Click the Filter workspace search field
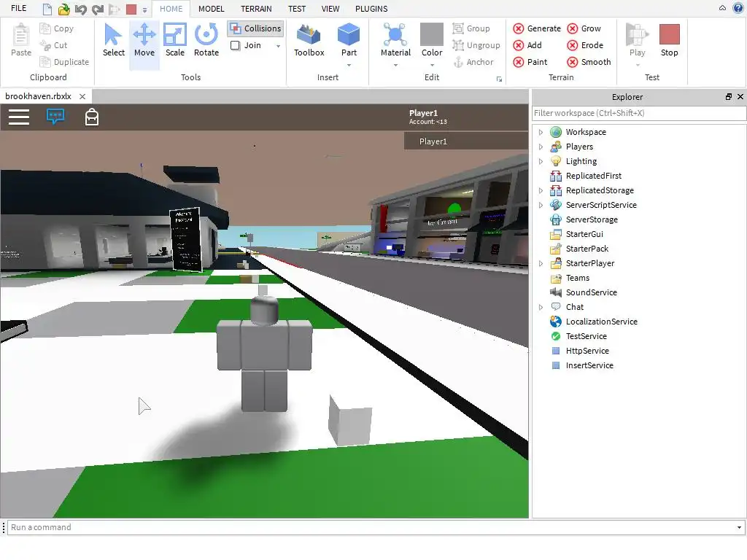This screenshot has width=747, height=560. pyautogui.click(x=639, y=113)
